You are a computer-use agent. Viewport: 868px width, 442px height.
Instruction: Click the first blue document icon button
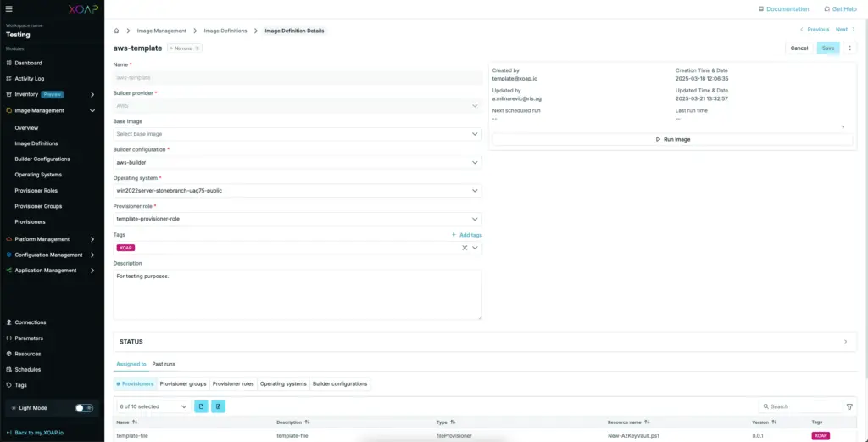click(201, 407)
